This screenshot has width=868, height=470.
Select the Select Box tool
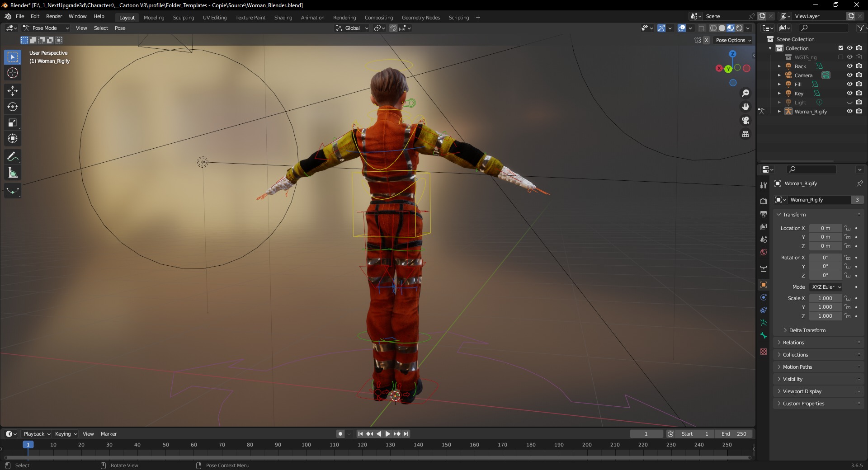(x=13, y=57)
